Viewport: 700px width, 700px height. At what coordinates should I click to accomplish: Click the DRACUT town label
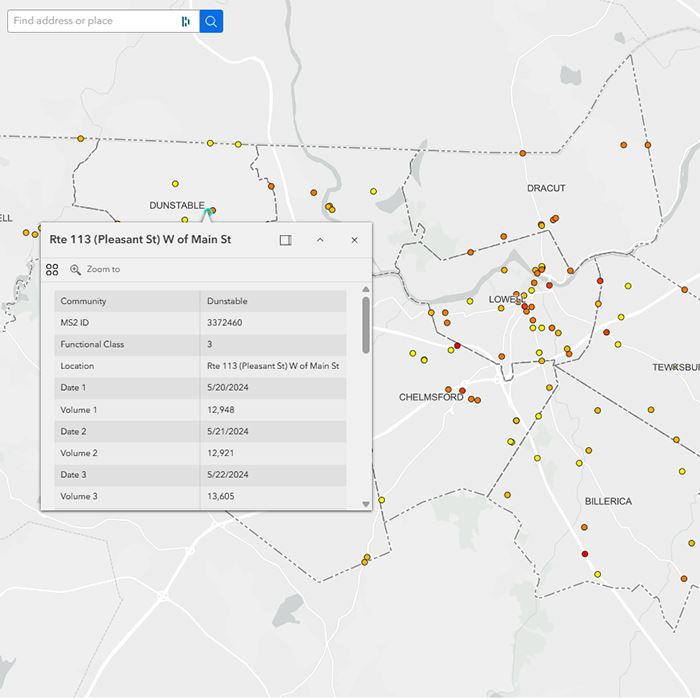tap(546, 188)
